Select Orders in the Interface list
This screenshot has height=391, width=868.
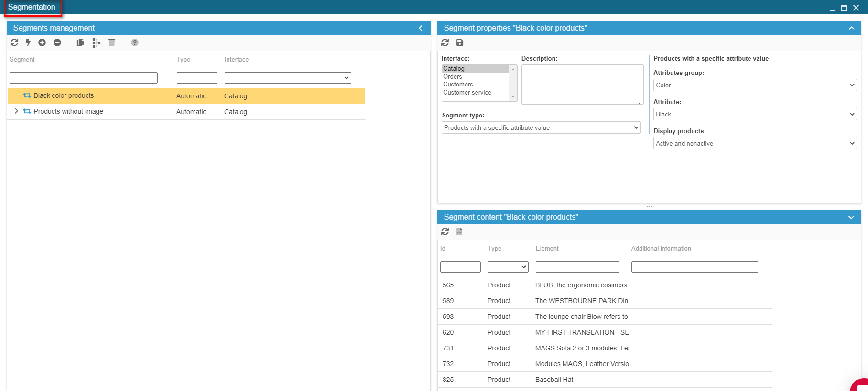tap(453, 77)
